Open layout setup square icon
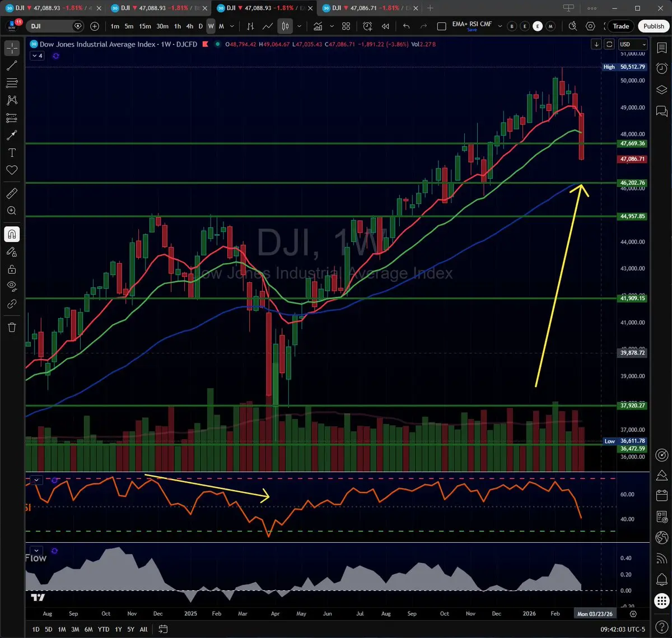This screenshot has height=638, width=672. click(441, 26)
